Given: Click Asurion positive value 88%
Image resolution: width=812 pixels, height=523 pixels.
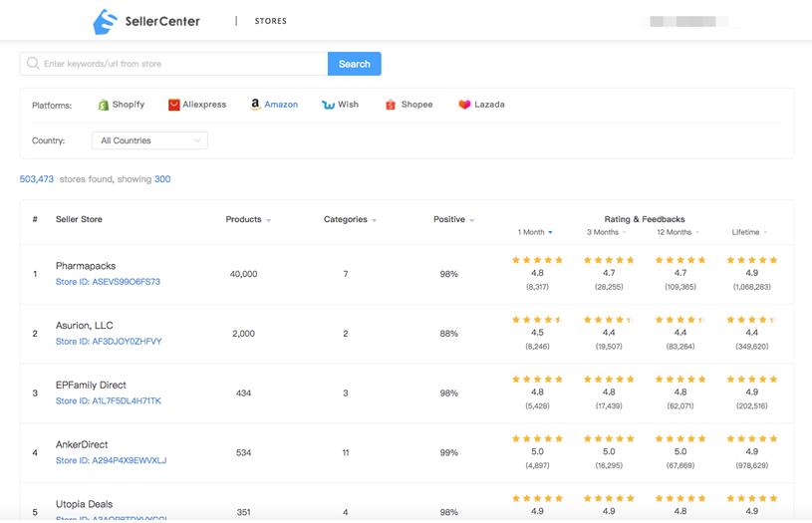Looking at the screenshot, I should point(449,334).
